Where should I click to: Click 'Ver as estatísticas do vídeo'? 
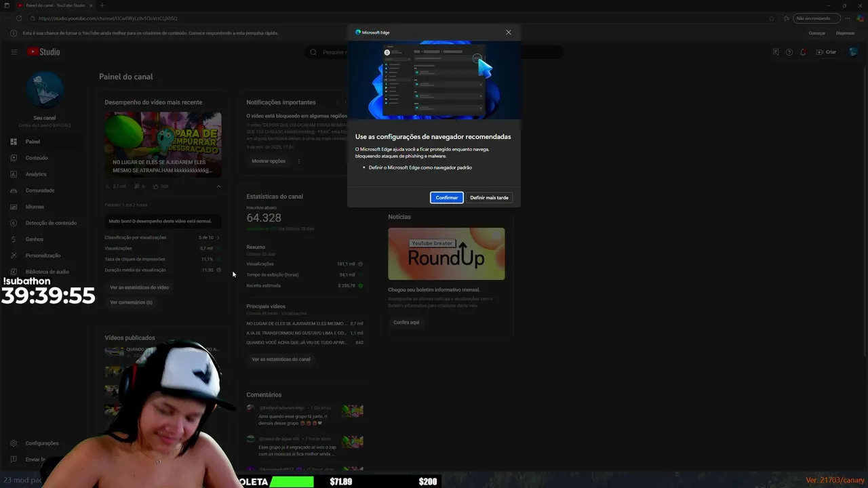point(140,287)
